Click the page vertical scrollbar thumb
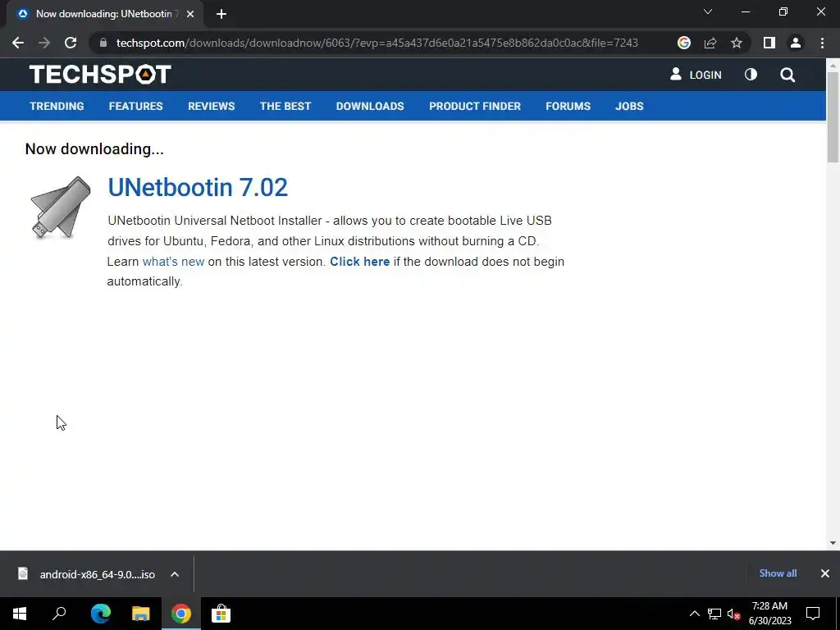840x630 pixels. [x=833, y=116]
